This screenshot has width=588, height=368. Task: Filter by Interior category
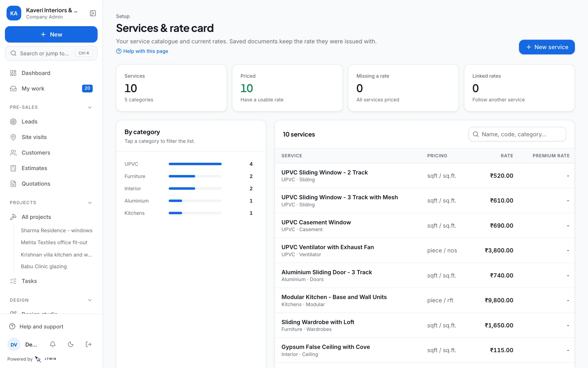click(189, 189)
